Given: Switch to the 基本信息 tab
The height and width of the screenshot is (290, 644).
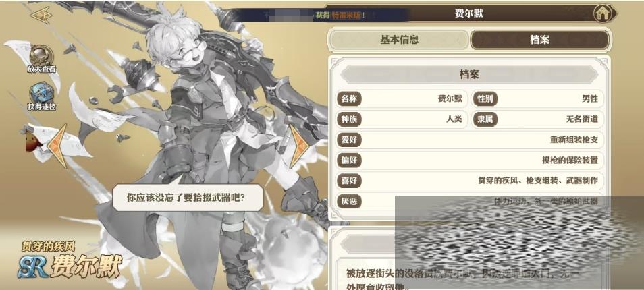Looking at the screenshot, I should coord(399,40).
